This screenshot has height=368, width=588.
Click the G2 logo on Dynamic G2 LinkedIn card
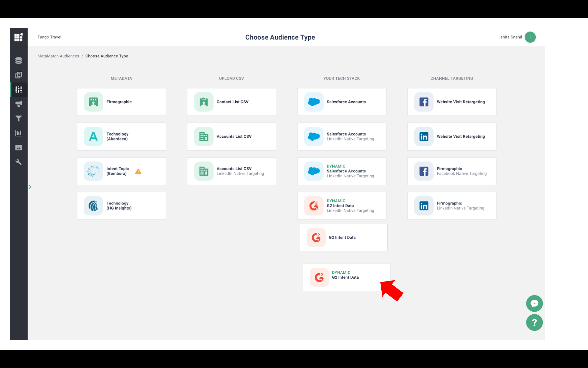click(x=314, y=206)
